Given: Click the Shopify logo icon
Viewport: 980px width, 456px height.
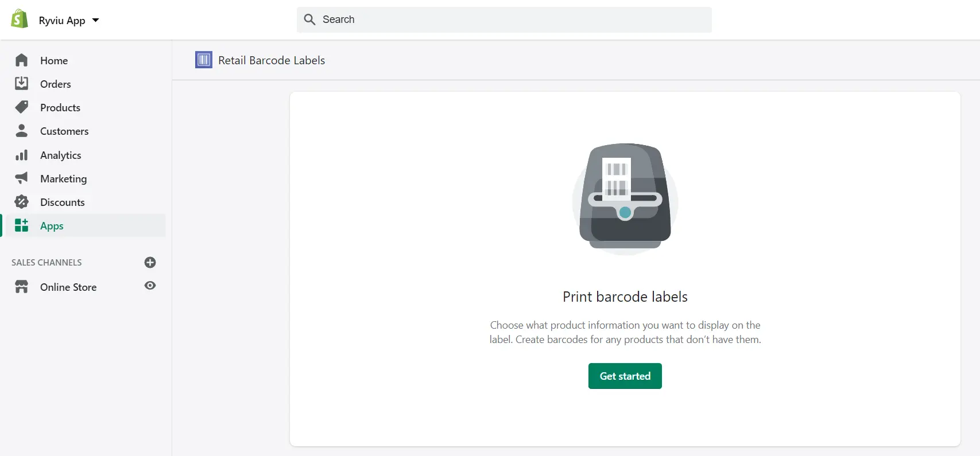Looking at the screenshot, I should coord(19,18).
